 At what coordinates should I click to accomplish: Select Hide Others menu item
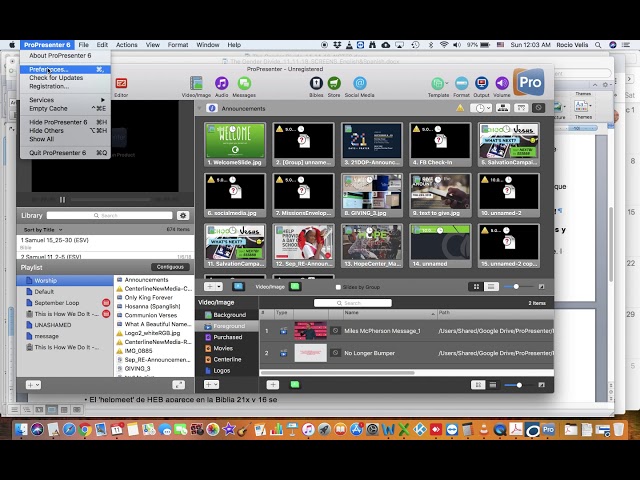point(65,131)
